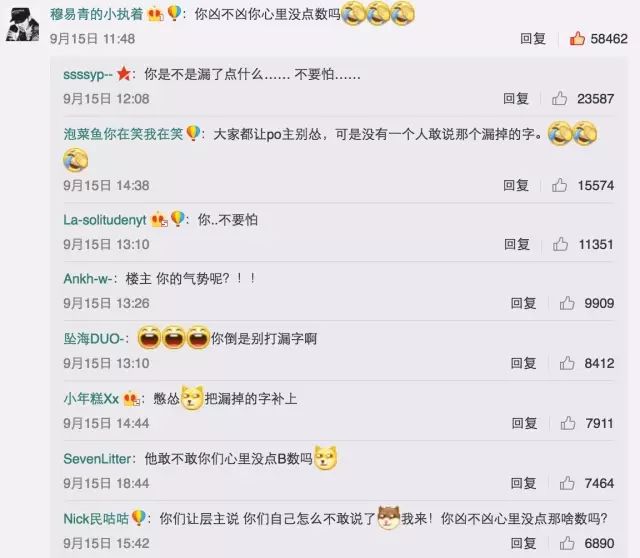640x558 pixels.
Task: Like Ankh-w- comment with 9909 likes
Action: (x=567, y=303)
